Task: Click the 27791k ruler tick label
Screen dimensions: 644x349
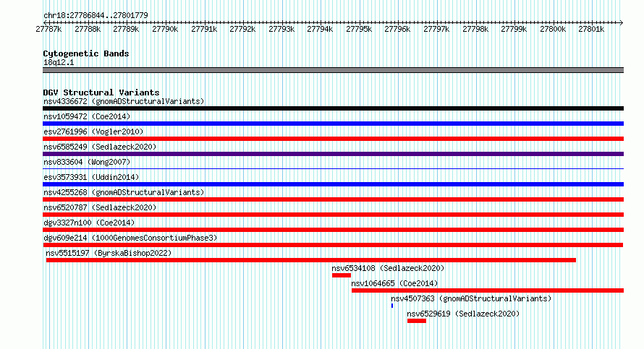Action: click(x=204, y=30)
